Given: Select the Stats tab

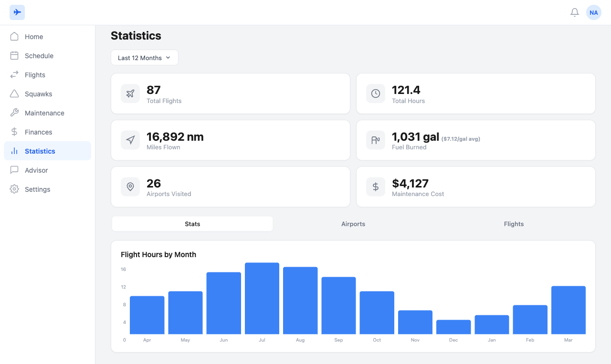Looking at the screenshot, I should (192, 223).
